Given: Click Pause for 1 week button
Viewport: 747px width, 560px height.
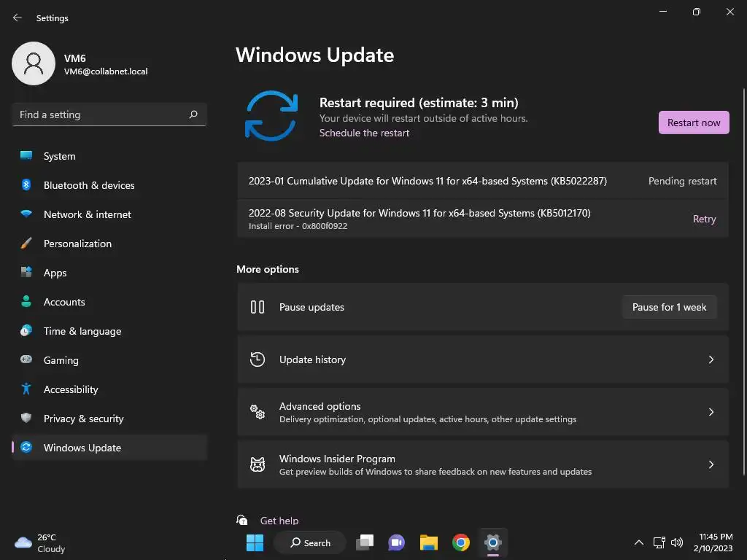Looking at the screenshot, I should 670,307.
